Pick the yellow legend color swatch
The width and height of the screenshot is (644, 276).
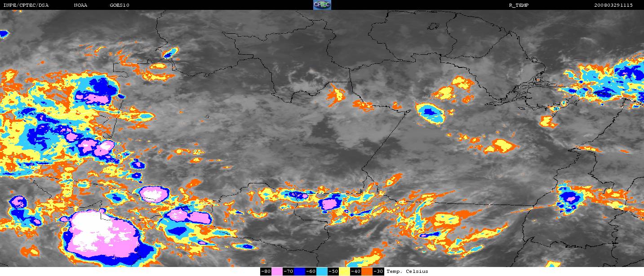click(344, 272)
